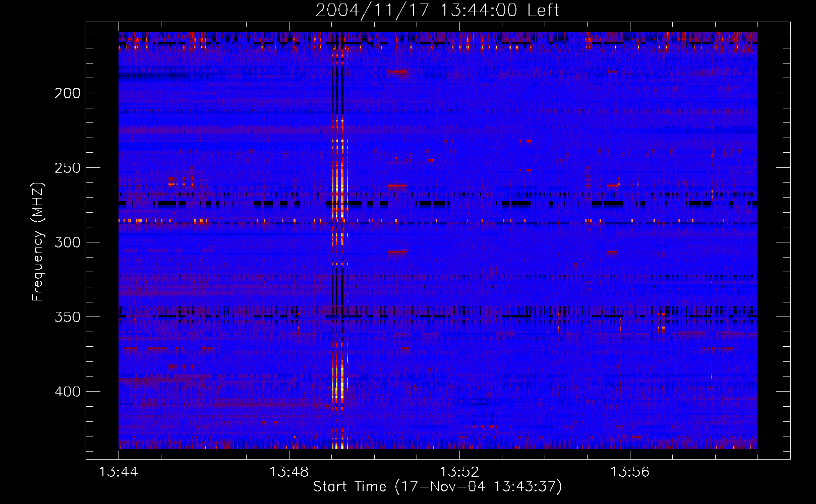Select the 300 frequency tick label

(x=68, y=242)
